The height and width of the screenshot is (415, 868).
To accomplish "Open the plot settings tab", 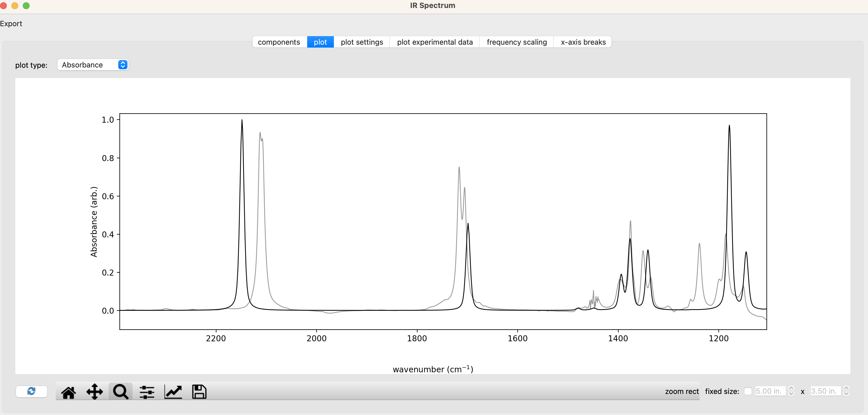I will coord(362,42).
